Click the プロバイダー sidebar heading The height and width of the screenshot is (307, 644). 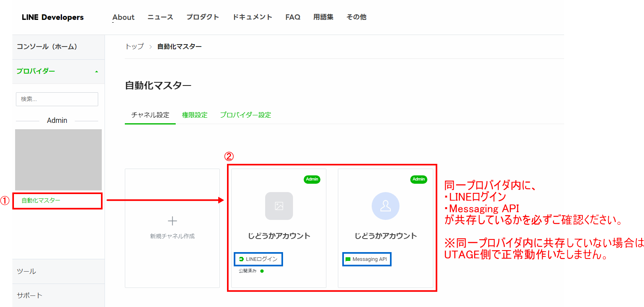36,71
